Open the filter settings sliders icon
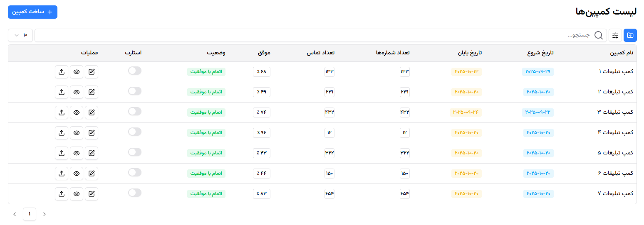The image size is (644, 225). [x=615, y=35]
